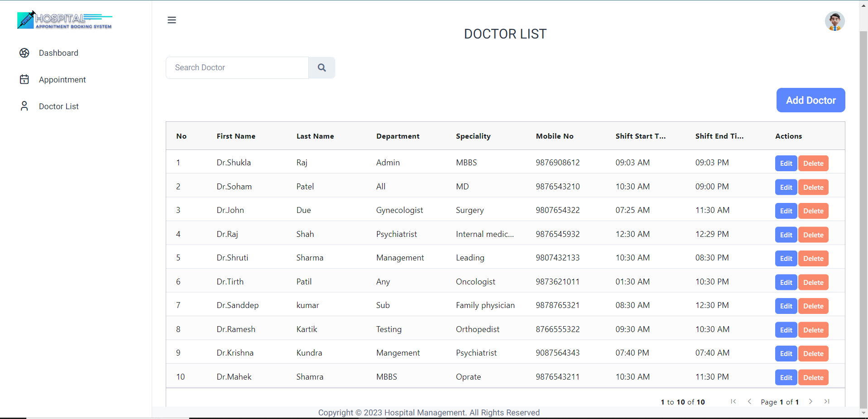
Task: Sort by Department column header
Action: [398, 136]
